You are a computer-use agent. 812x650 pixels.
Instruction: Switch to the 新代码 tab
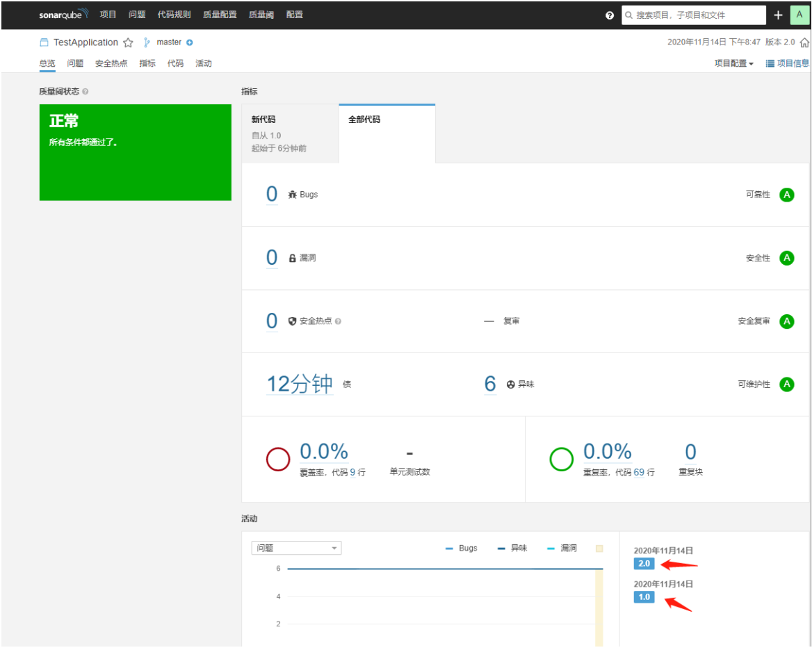[290, 133]
